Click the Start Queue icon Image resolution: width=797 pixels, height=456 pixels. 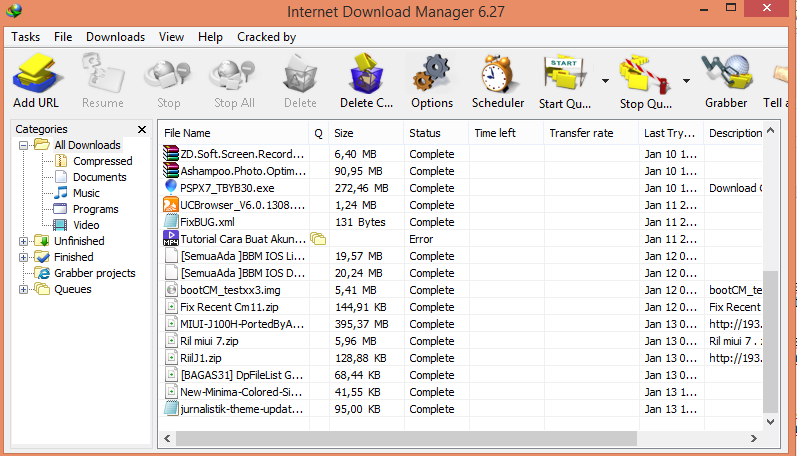pyautogui.click(x=565, y=75)
